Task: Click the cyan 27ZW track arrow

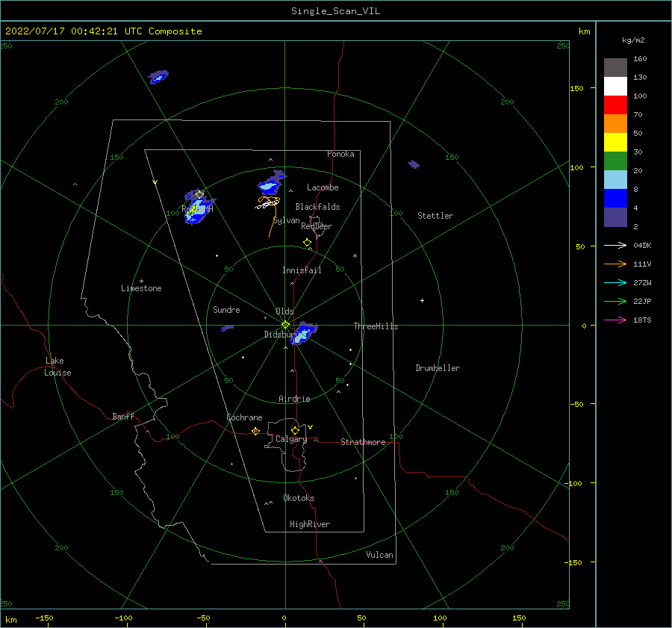Action: tap(615, 282)
